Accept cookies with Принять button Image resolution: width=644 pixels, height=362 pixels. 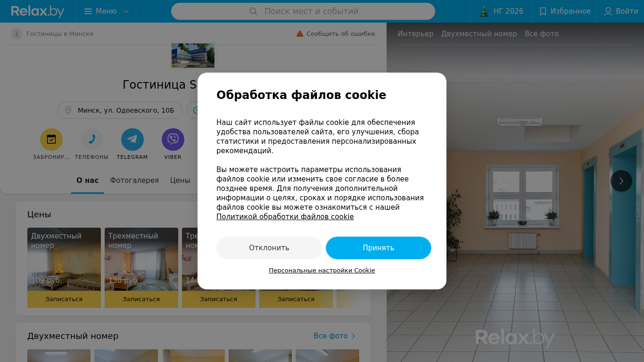point(379,248)
